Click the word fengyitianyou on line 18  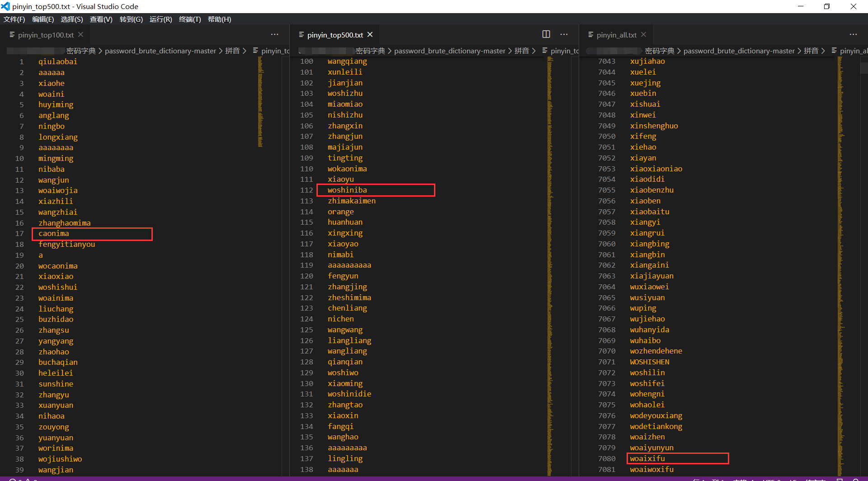point(67,245)
